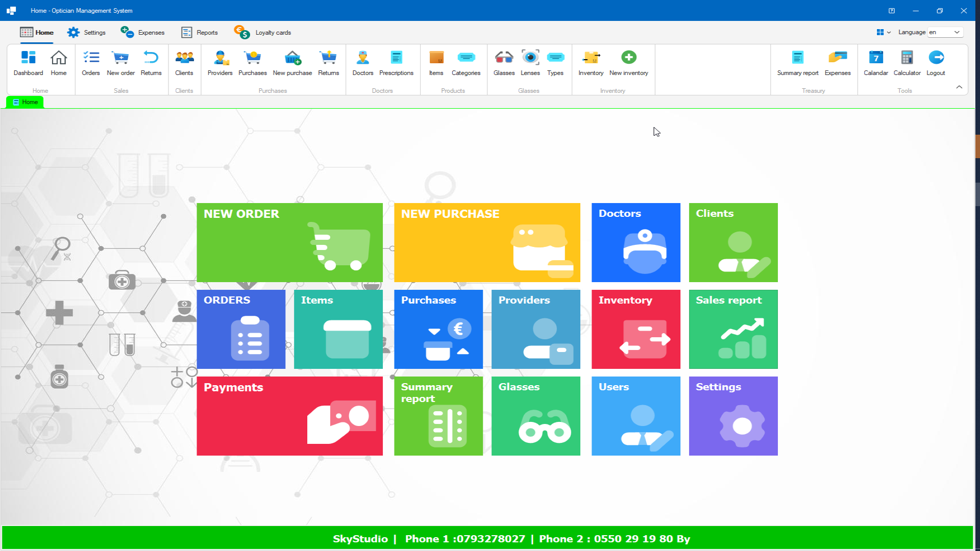Open the Lenses icon in Glasses group
Screen dimensions: 980x551
click(x=530, y=63)
